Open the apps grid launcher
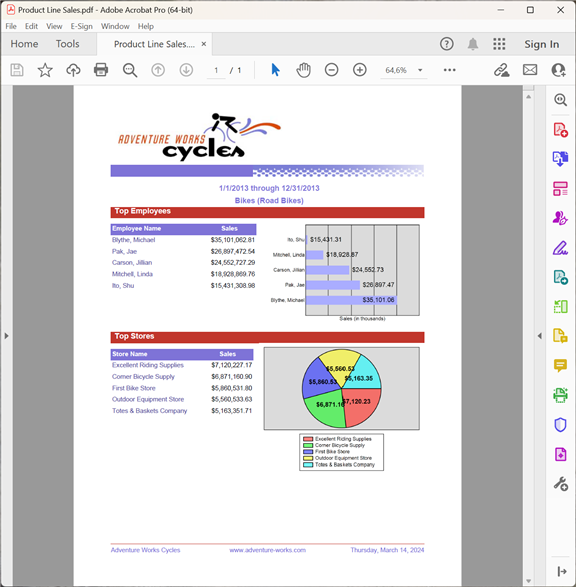This screenshot has height=587, width=576. click(x=499, y=44)
